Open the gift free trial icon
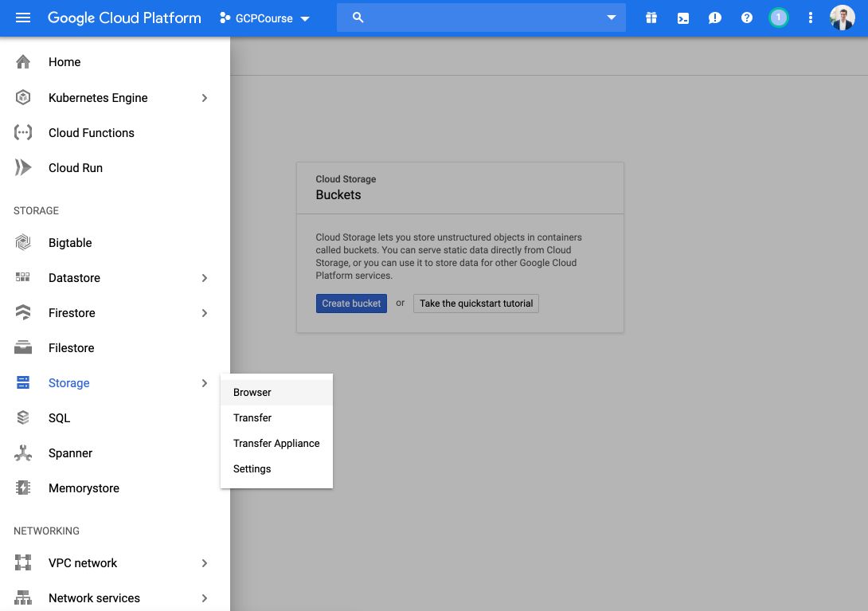Image resolution: width=868 pixels, height=611 pixels. pyautogui.click(x=651, y=18)
